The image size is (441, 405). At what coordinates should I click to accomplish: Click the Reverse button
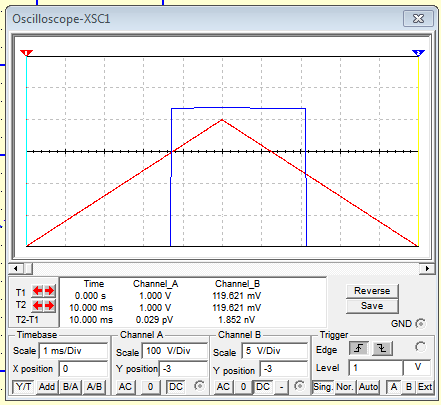[372, 291]
